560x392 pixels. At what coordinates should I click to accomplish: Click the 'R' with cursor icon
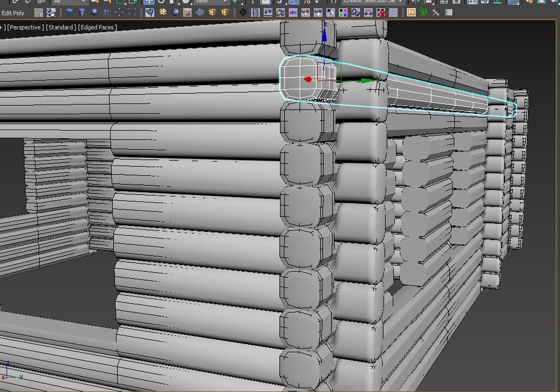tap(330, 13)
